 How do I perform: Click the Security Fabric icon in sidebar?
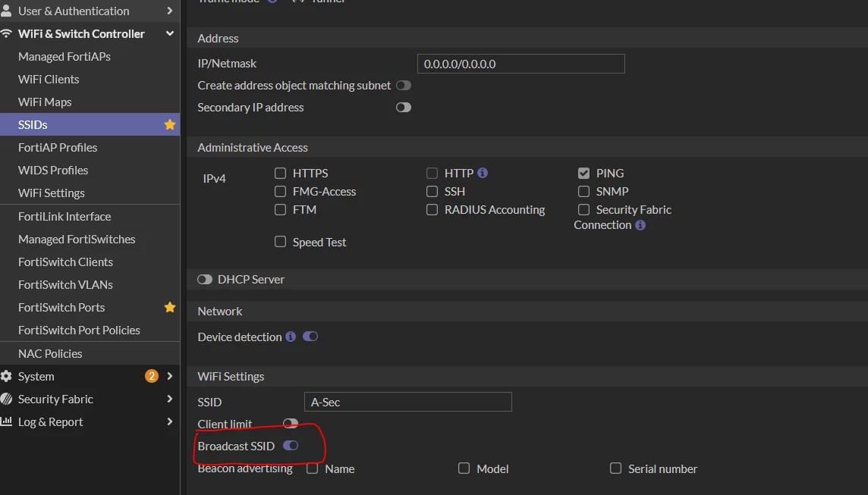[6, 399]
